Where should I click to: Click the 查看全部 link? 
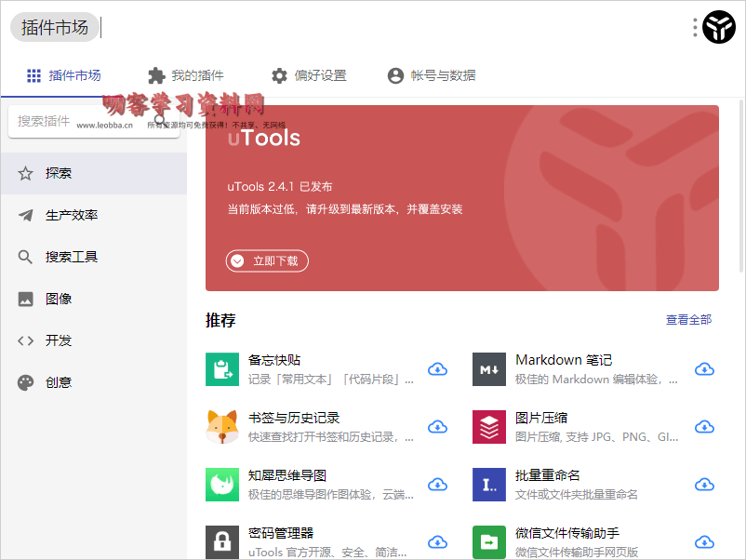pos(688,320)
